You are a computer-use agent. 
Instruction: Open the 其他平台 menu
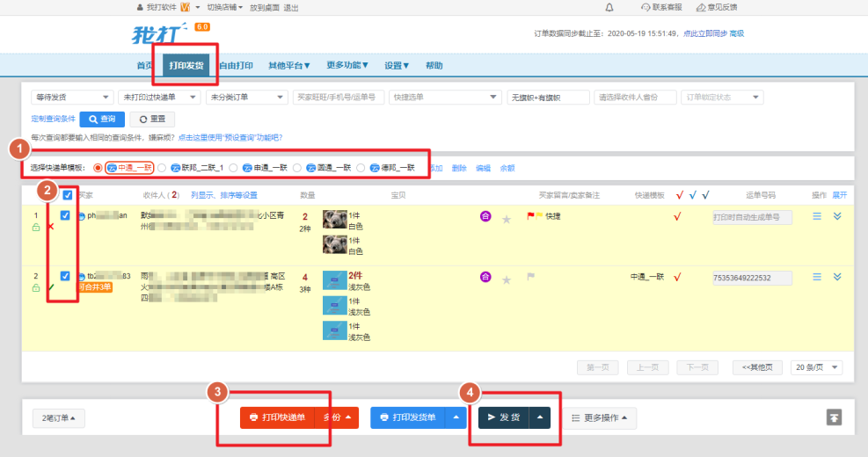pos(289,65)
